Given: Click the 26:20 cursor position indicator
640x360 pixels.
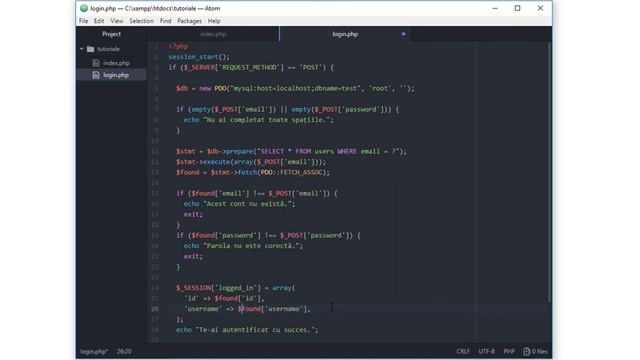Looking at the screenshot, I should pos(124,351).
